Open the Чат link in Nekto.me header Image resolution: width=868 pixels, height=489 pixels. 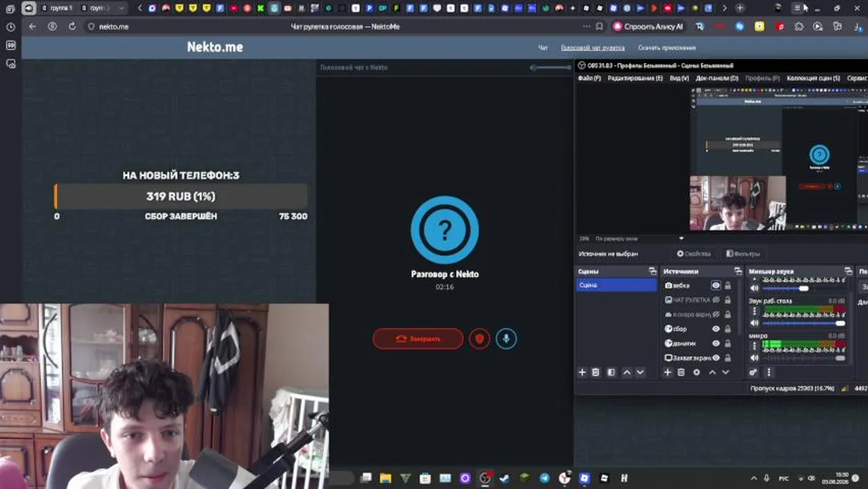click(543, 48)
